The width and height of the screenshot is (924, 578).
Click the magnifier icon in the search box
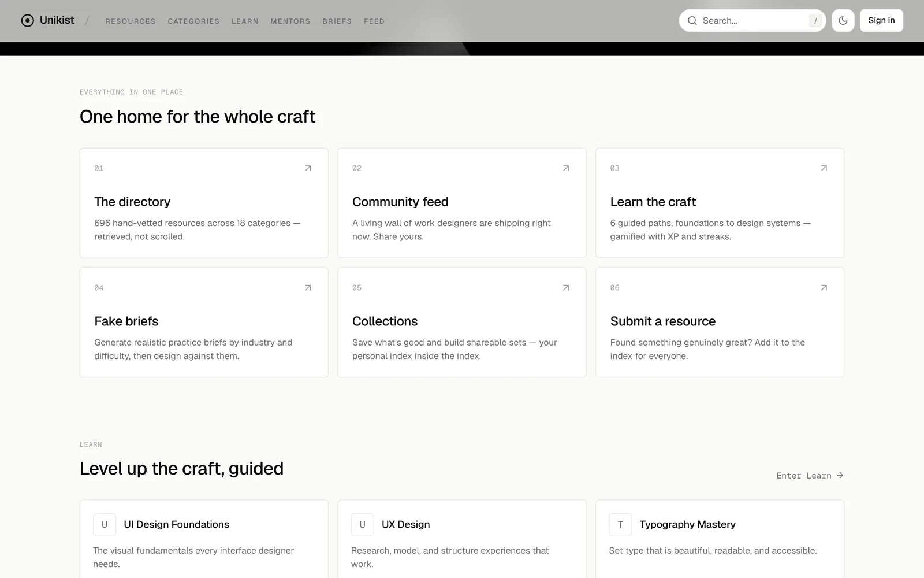point(692,21)
